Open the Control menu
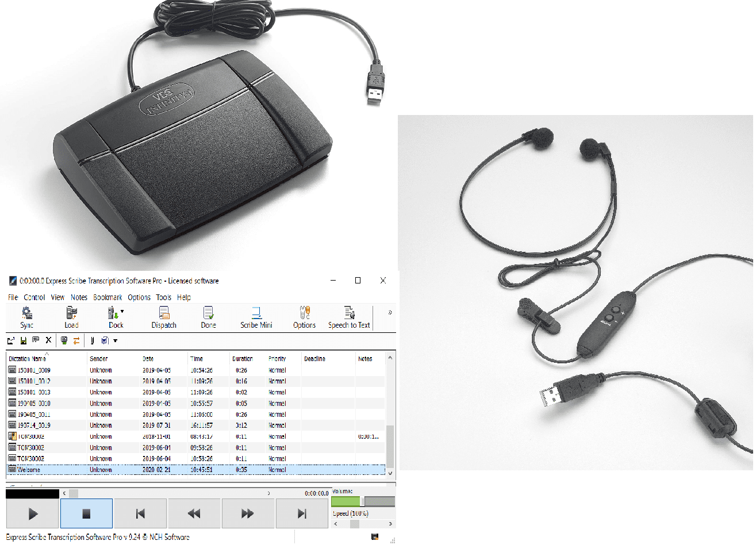 click(x=34, y=297)
